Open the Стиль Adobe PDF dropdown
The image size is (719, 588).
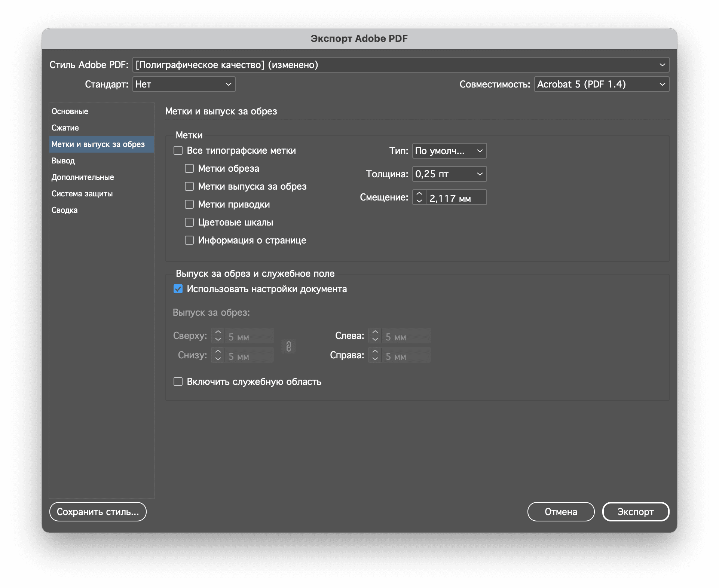(401, 65)
